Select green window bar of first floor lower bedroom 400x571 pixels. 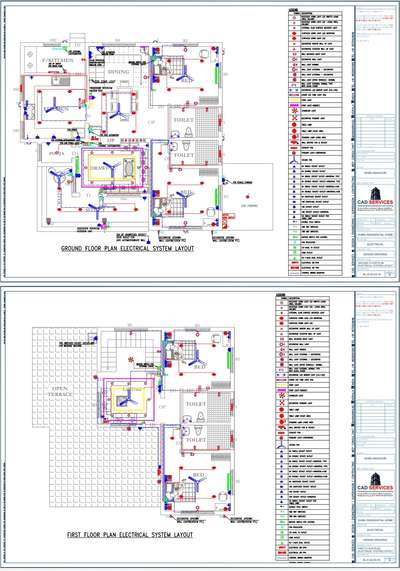coord(229,483)
